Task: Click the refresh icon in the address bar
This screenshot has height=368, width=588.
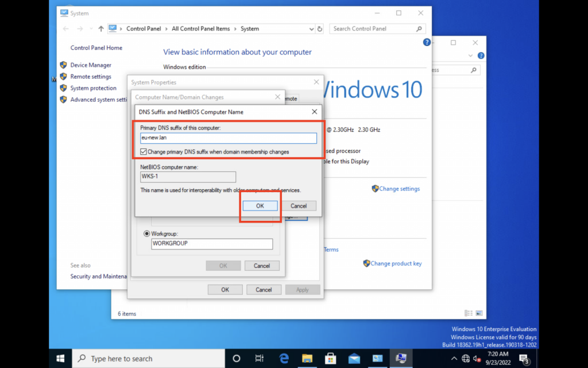Action: (x=321, y=29)
